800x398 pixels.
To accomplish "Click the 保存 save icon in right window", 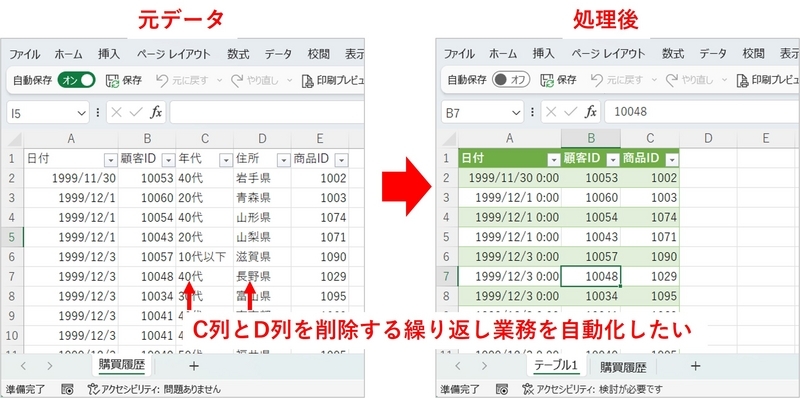I will point(546,80).
